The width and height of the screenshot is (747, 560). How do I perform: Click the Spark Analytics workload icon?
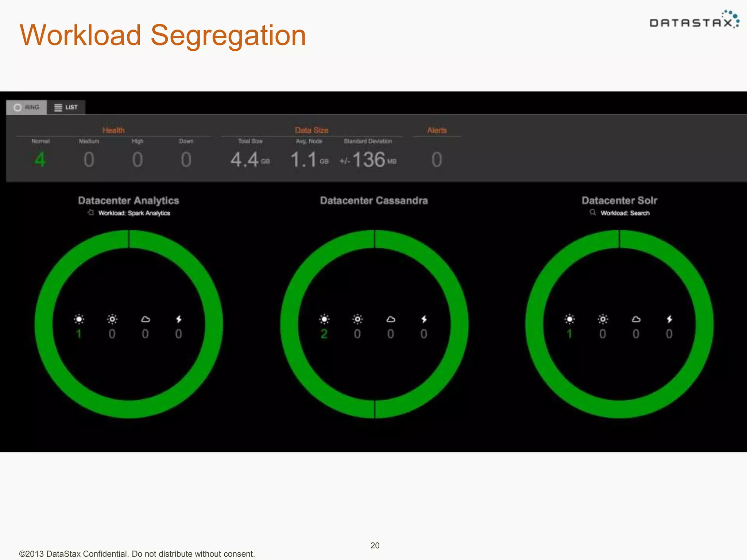[91, 213]
